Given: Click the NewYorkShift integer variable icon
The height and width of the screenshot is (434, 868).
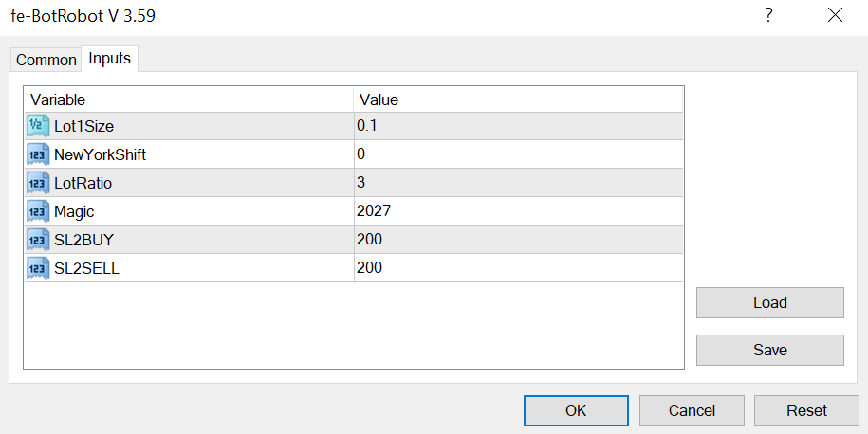Looking at the screenshot, I should click(38, 154).
